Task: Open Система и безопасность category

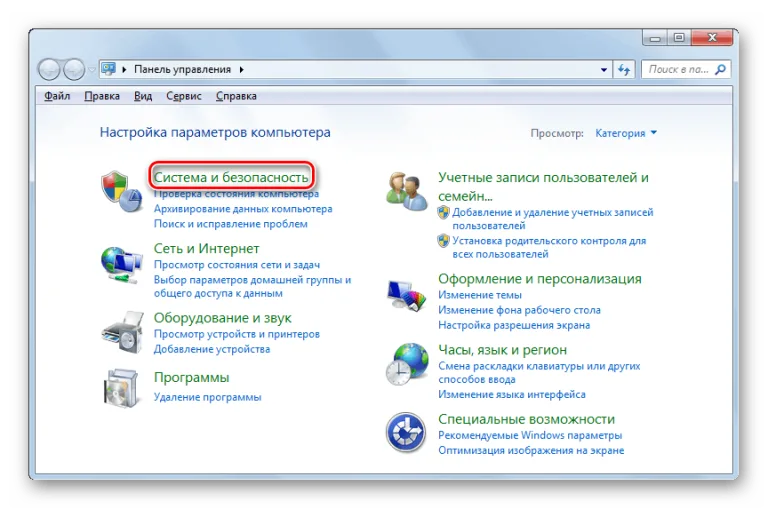Action: 231,177
